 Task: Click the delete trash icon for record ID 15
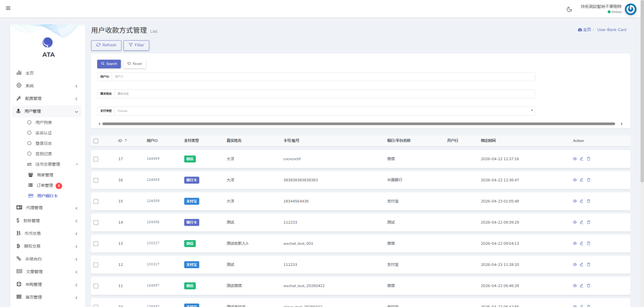588,201
